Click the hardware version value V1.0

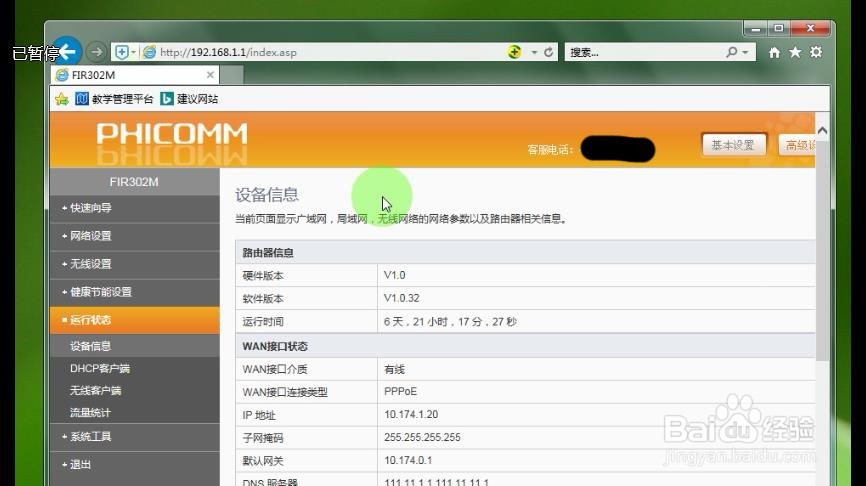click(x=394, y=275)
